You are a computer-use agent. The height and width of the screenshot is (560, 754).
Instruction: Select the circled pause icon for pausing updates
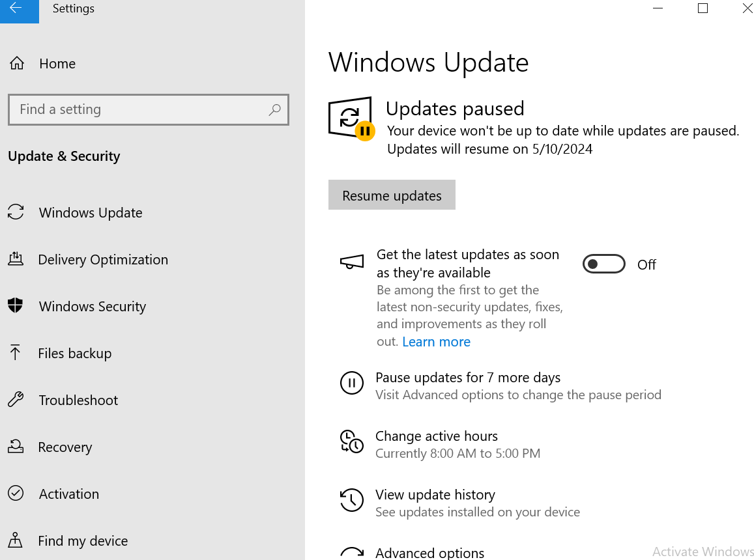(352, 383)
